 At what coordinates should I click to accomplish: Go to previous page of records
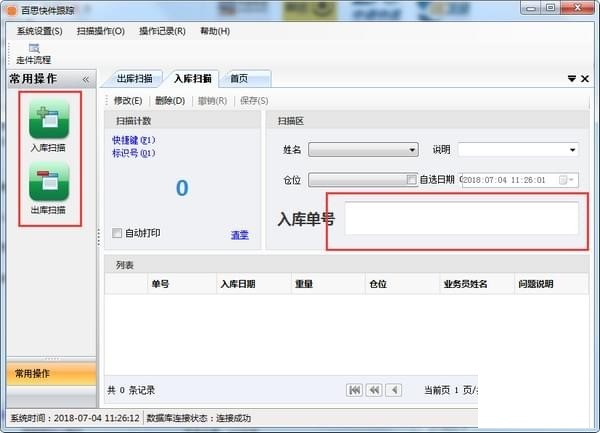[x=394, y=390]
